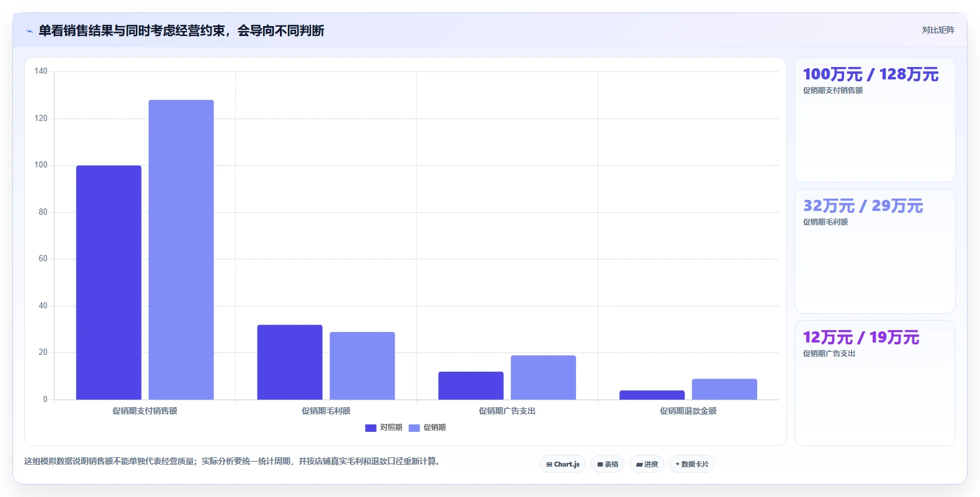
Task: Click the 数据卡片 tag
Action: [x=692, y=464]
